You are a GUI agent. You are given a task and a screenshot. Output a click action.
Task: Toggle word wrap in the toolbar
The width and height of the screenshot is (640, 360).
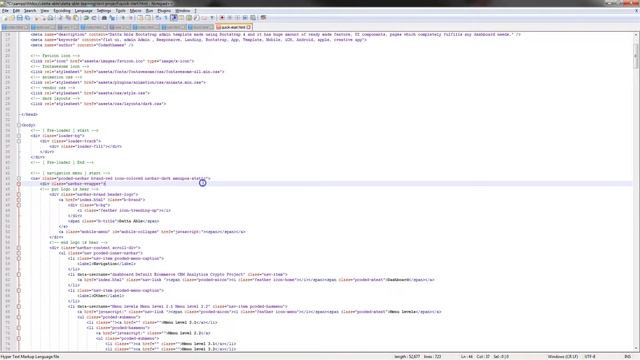(157, 18)
